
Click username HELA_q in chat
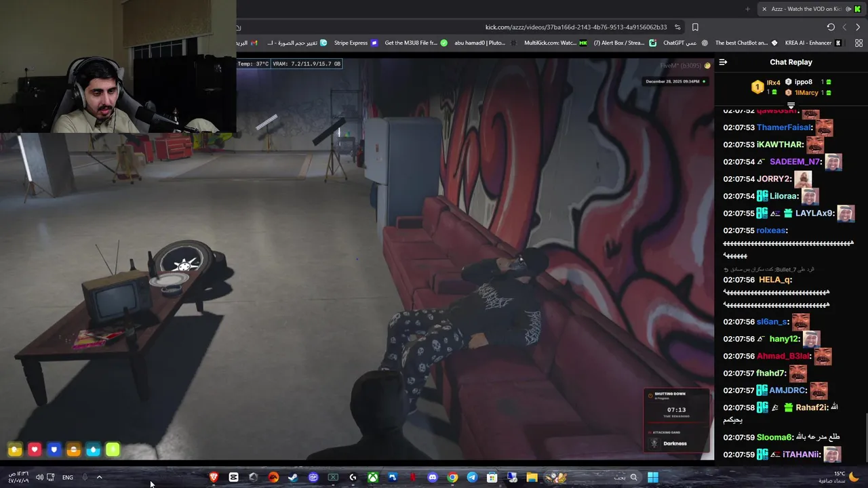[775, 280]
